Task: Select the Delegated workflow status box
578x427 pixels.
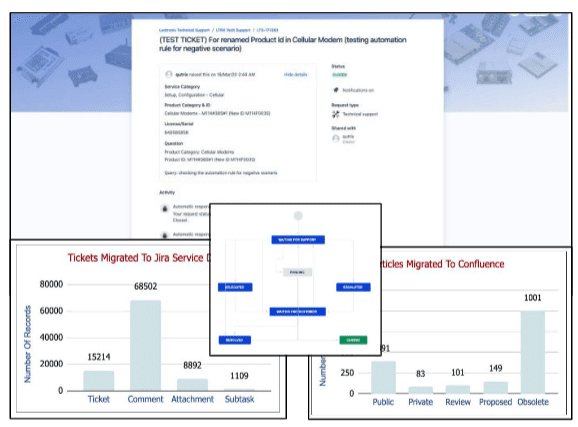Action: pyautogui.click(x=235, y=287)
